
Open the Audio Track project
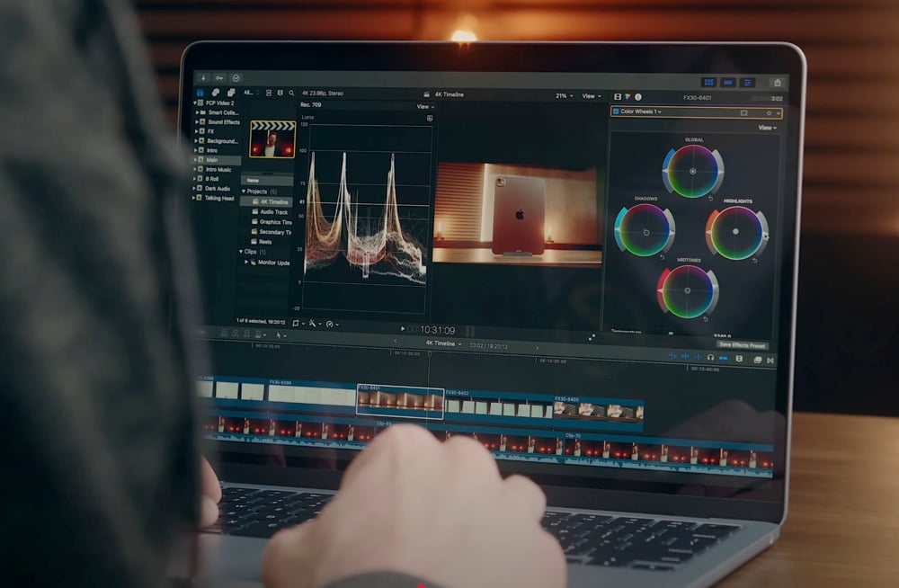point(274,212)
